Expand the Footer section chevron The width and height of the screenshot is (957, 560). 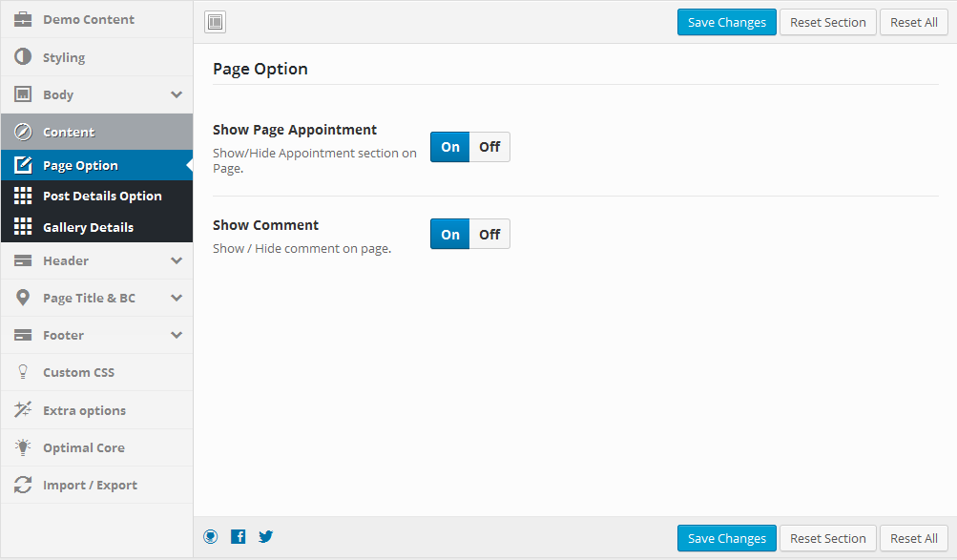(x=177, y=335)
